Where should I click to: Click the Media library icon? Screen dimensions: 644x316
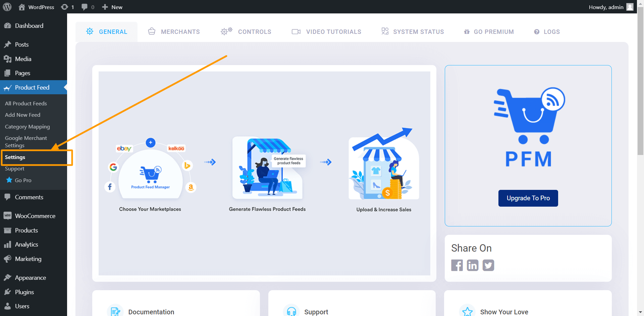(x=7, y=59)
